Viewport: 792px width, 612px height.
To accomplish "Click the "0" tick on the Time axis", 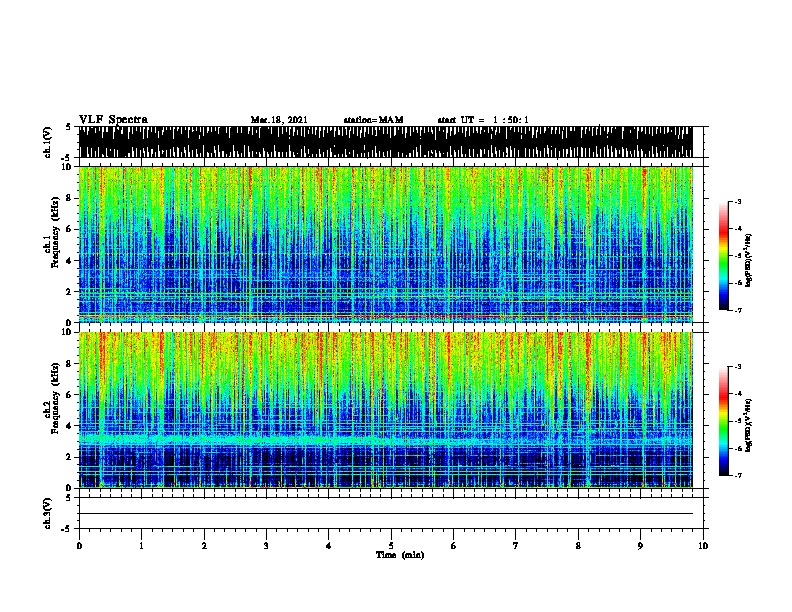I will coord(79,546).
